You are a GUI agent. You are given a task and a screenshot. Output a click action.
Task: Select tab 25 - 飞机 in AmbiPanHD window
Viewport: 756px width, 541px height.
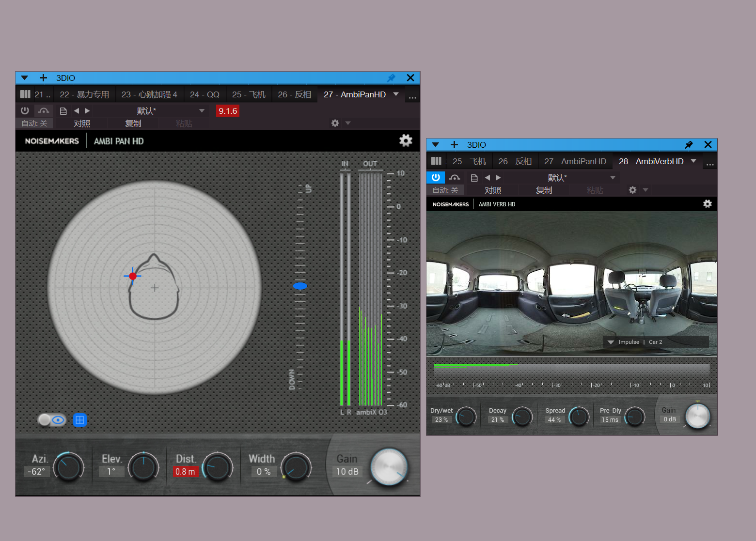(249, 94)
